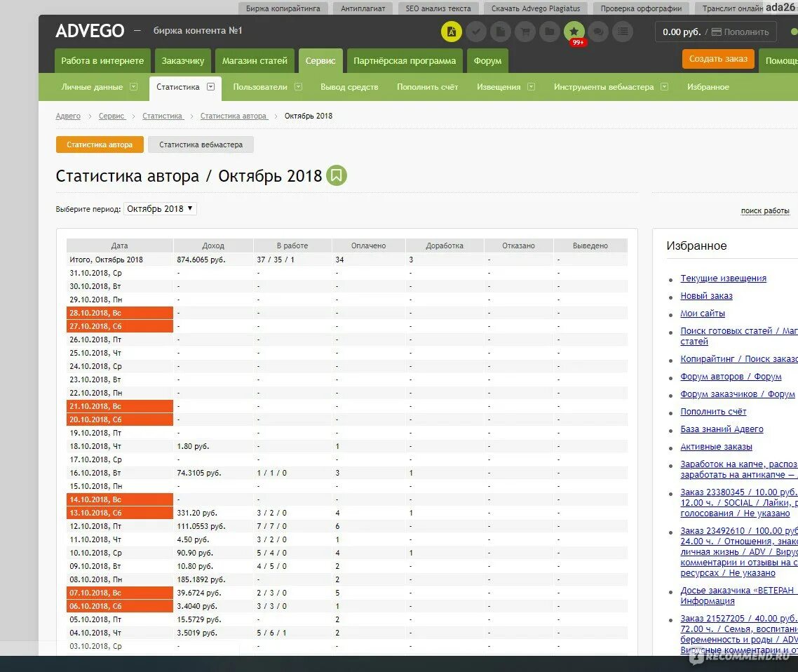The image size is (798, 672).
Task: Click the Доход column header
Action: click(213, 246)
